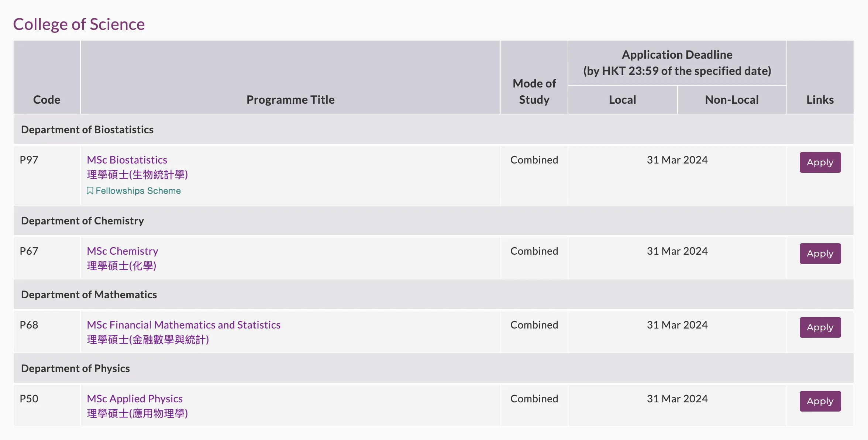
Task: Open the MSc Biostatistics programme page
Action: (x=127, y=160)
